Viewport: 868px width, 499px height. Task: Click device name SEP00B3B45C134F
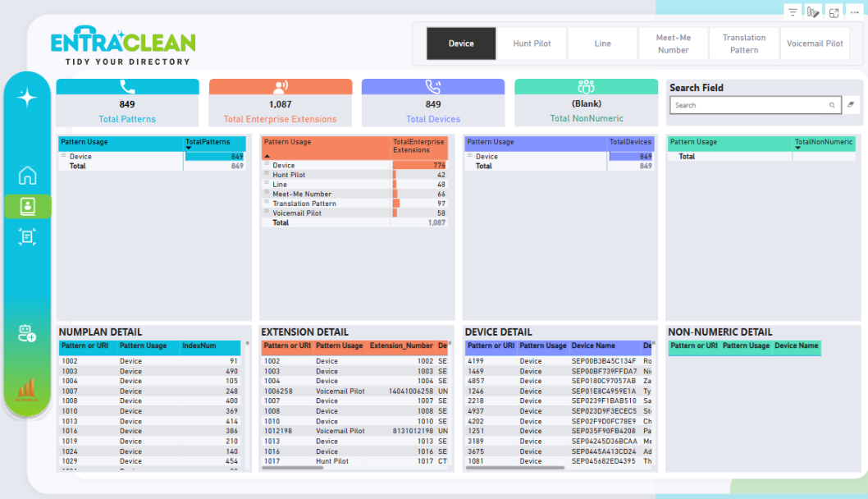point(603,361)
